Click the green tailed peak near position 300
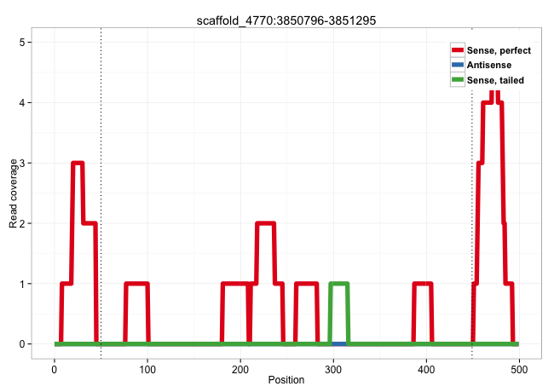The height and width of the screenshot is (392, 554). [339, 284]
